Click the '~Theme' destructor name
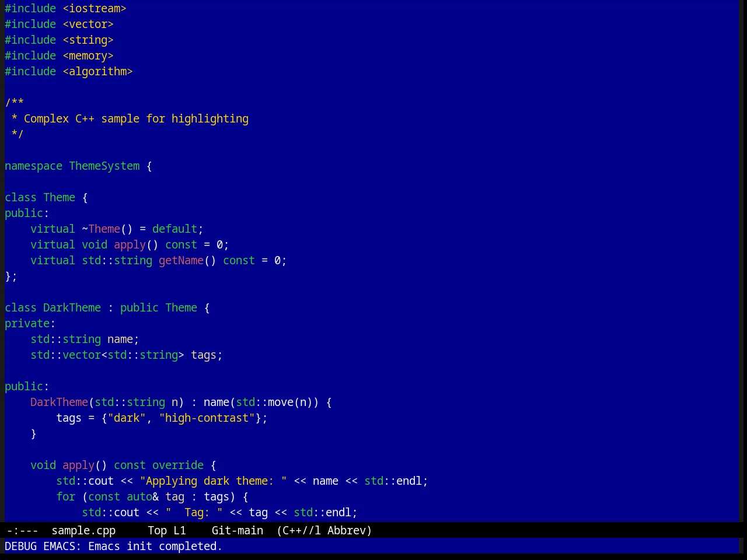Screen dimensions: 747x560 click(101, 229)
